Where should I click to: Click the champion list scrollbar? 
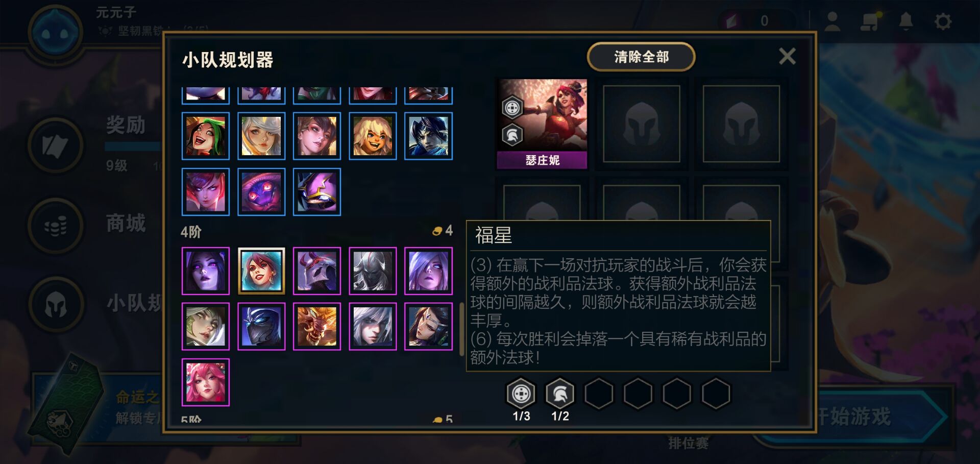(461, 330)
